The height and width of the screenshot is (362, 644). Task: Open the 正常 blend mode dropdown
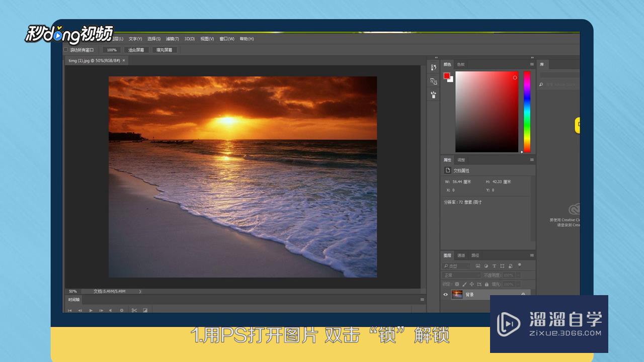click(461, 275)
